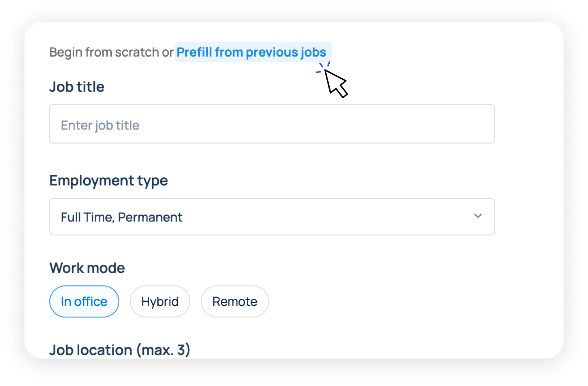The width and height of the screenshot is (588, 386).
Task: Click the Job location (max. 3) heading
Action: [x=120, y=350]
